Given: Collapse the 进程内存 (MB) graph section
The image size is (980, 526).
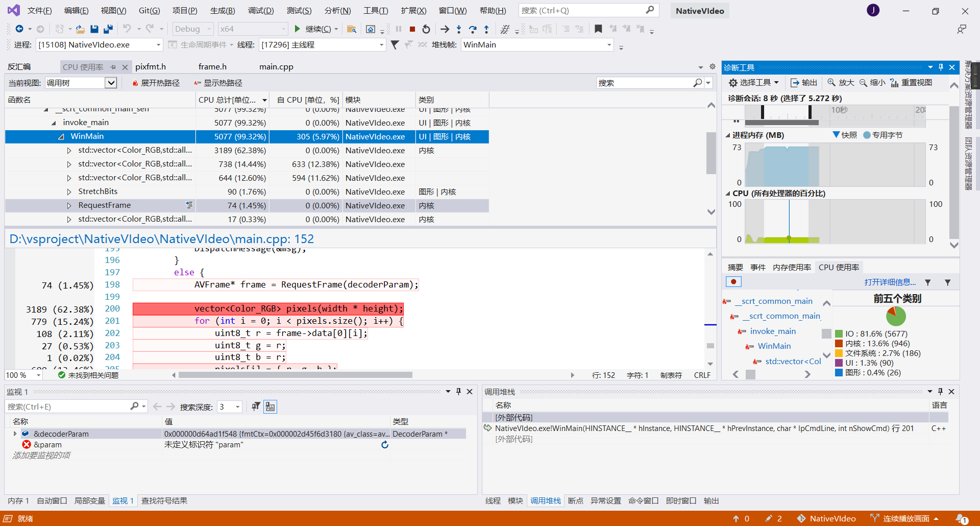Looking at the screenshot, I should (728, 135).
